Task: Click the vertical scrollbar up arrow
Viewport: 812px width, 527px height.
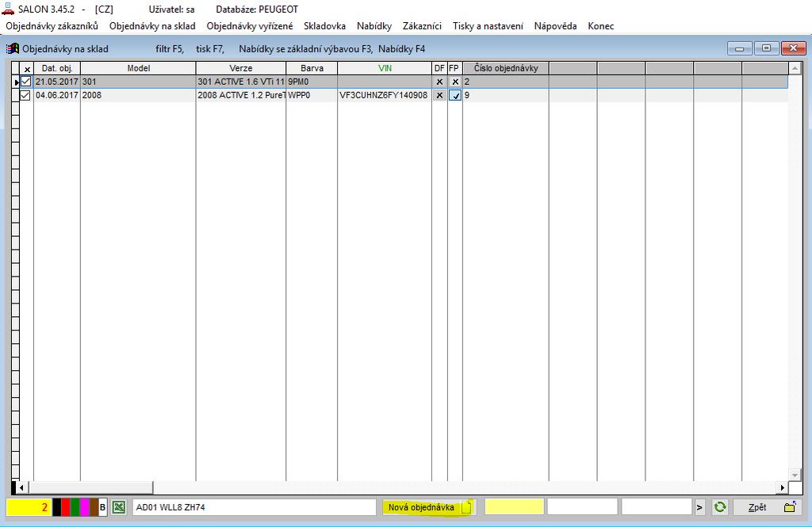Action: click(795, 68)
